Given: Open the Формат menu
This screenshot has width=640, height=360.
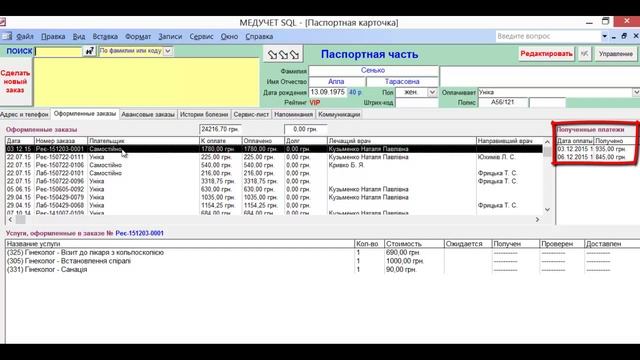Looking at the screenshot, I should (138, 36).
